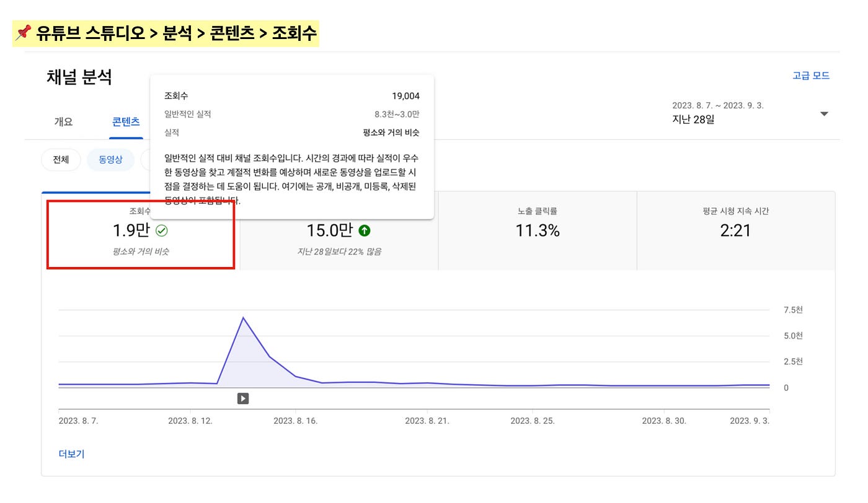Open 고급 모드 advanced mode link

point(811,76)
